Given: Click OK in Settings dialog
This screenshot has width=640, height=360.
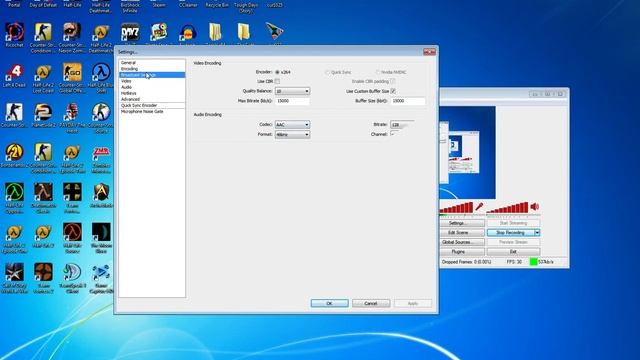Looking at the screenshot, I should click(x=329, y=303).
